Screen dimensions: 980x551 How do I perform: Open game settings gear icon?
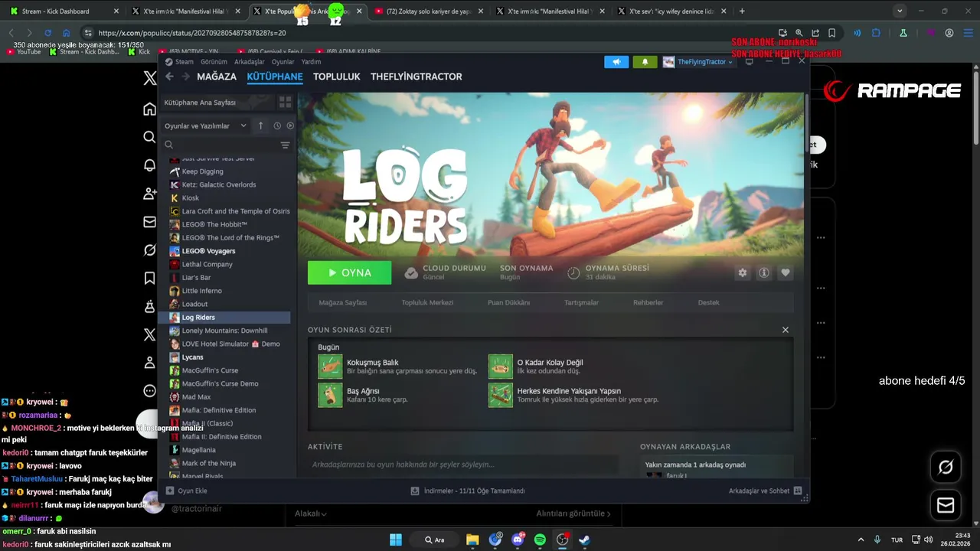point(742,272)
